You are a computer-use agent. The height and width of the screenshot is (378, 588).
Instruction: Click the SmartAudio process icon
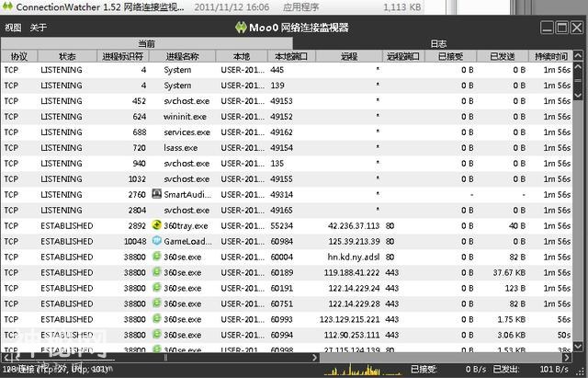(157, 194)
